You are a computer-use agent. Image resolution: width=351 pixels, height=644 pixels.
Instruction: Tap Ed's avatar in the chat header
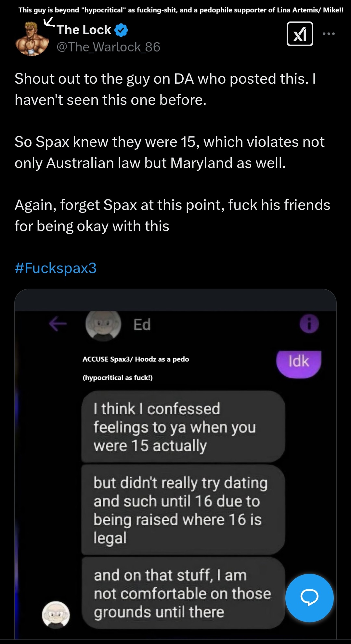103,325
